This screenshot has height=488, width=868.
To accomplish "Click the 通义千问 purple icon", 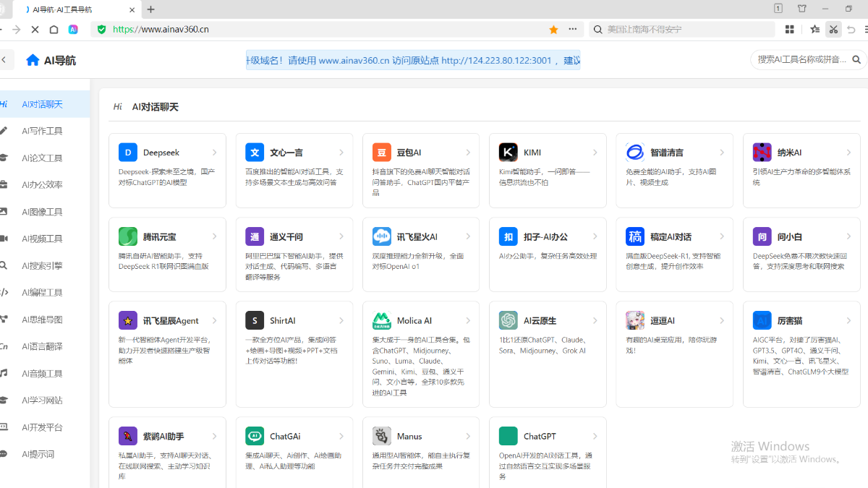I will click(x=255, y=236).
